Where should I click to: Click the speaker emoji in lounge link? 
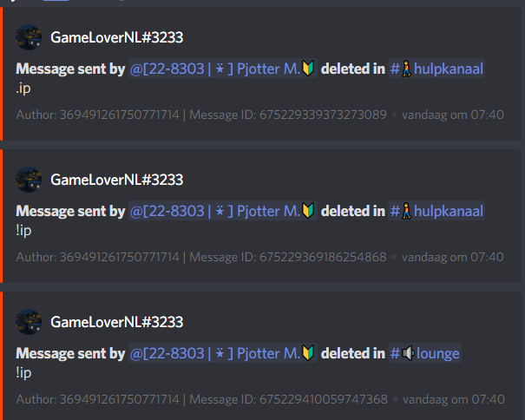point(408,353)
